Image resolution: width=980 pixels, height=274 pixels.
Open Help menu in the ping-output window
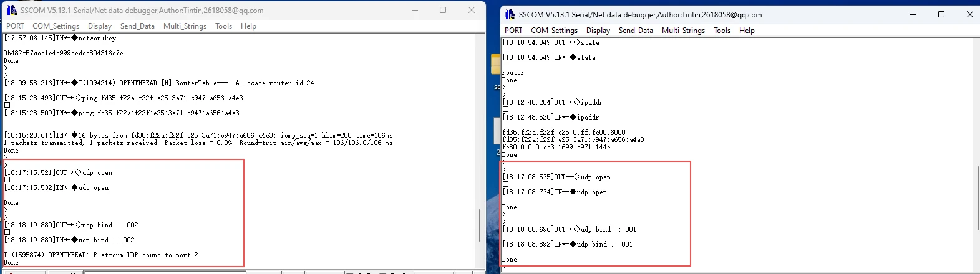coord(248,26)
